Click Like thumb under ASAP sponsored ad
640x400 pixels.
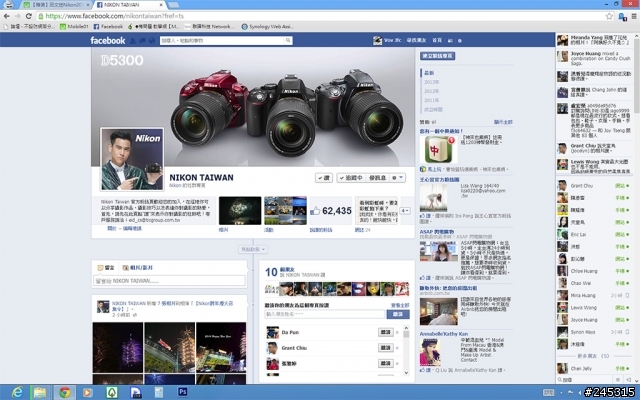click(425, 278)
